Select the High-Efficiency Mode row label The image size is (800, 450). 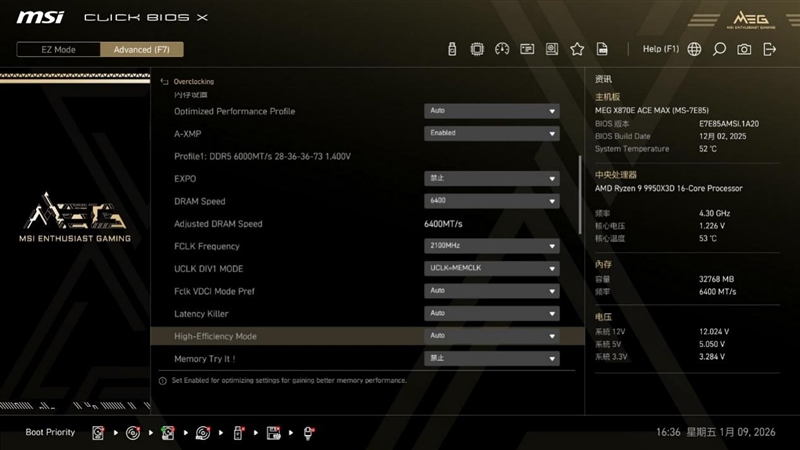[x=215, y=336]
